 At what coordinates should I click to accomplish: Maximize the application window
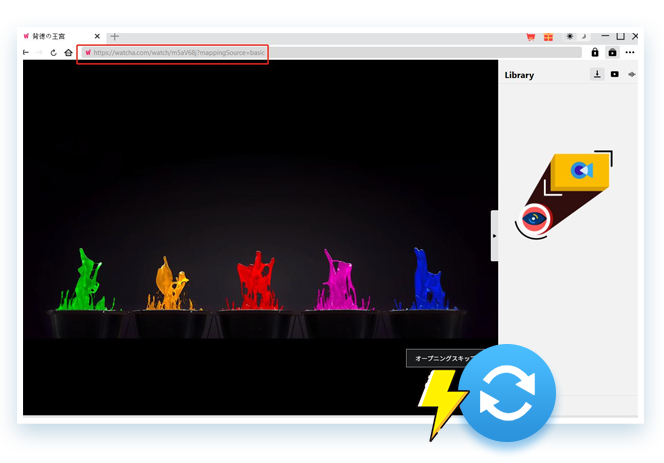click(620, 36)
